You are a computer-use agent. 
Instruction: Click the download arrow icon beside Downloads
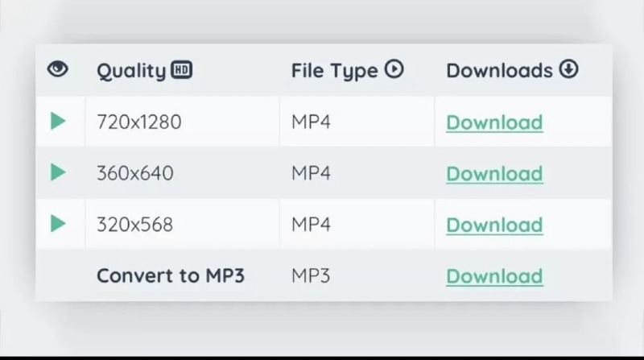point(568,69)
